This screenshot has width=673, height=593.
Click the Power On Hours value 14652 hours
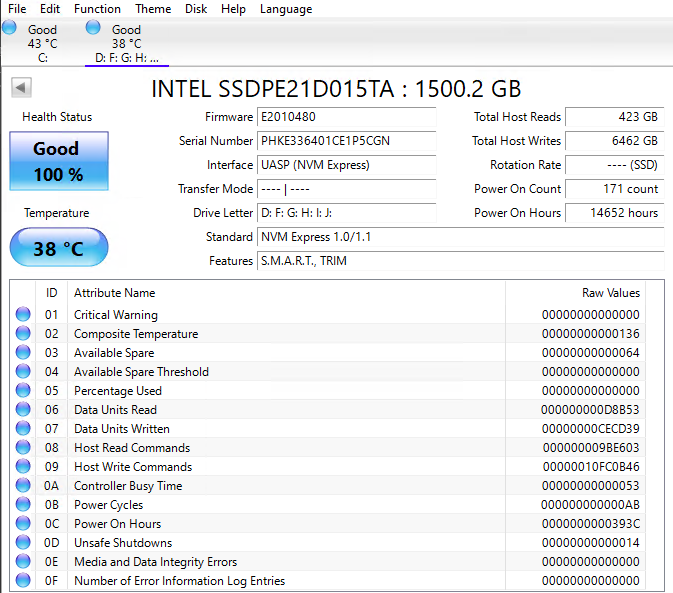click(615, 213)
